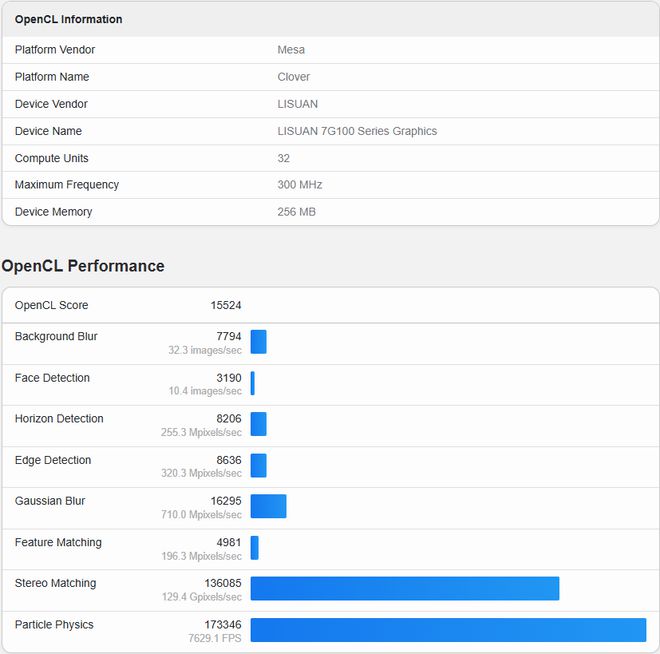Click the OpenCL Performance heading

click(83, 266)
